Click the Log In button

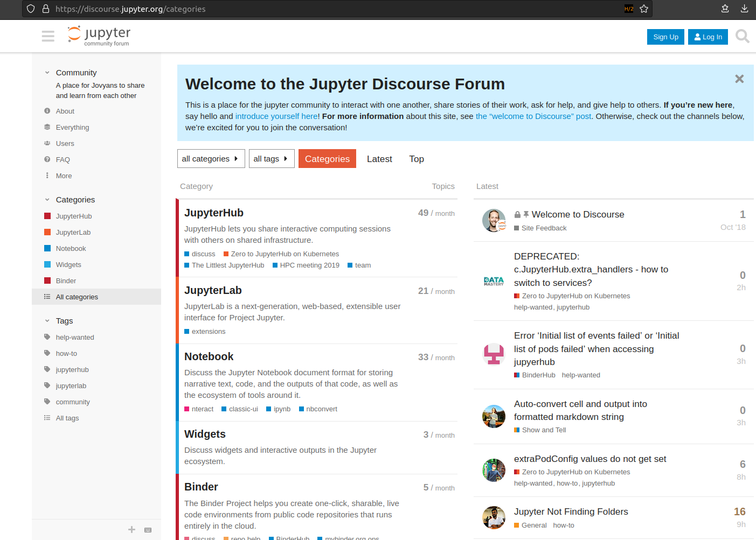(x=708, y=37)
